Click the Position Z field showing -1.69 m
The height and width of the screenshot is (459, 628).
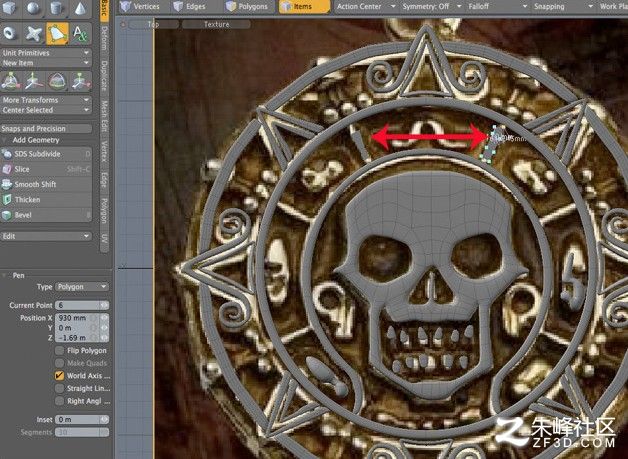(82, 338)
